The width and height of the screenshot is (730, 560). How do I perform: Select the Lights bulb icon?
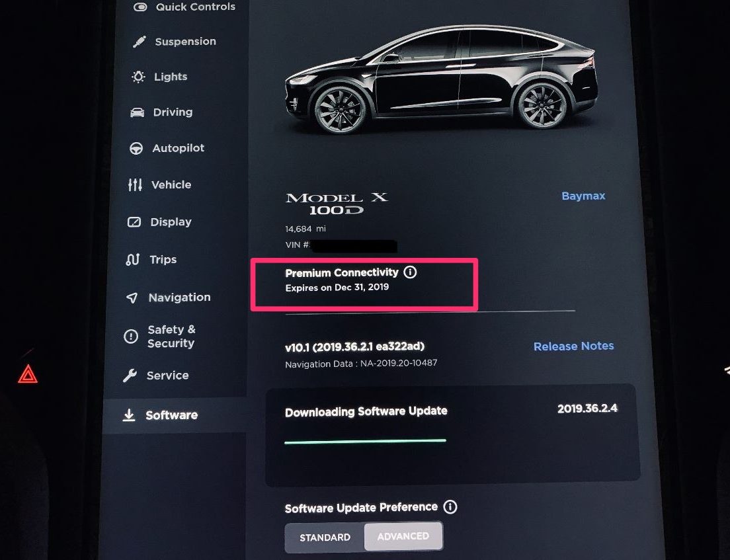click(138, 77)
